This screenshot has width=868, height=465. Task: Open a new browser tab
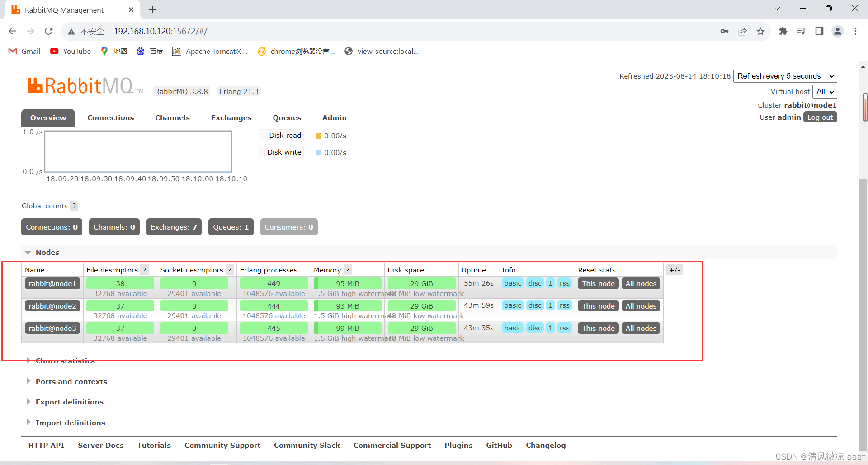click(x=152, y=9)
